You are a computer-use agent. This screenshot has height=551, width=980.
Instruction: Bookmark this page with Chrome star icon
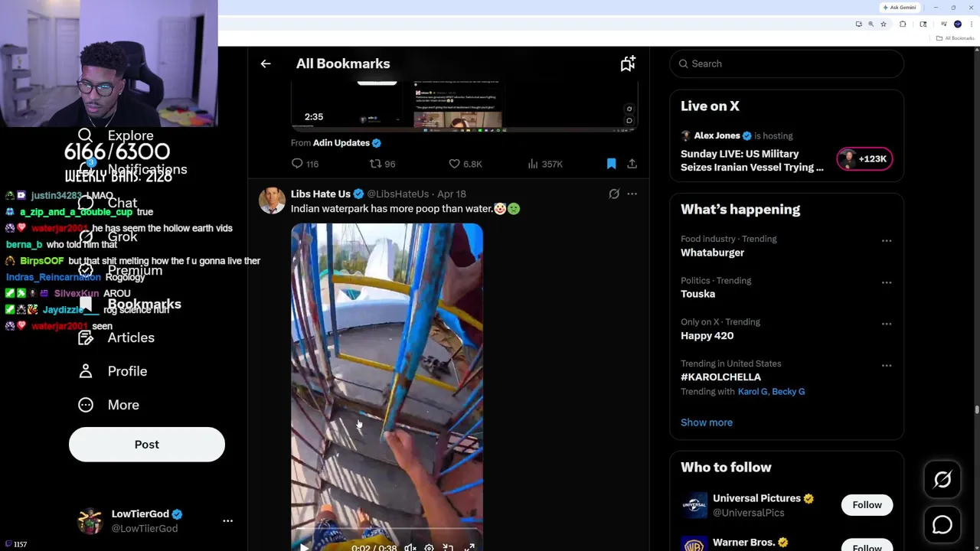[884, 24]
